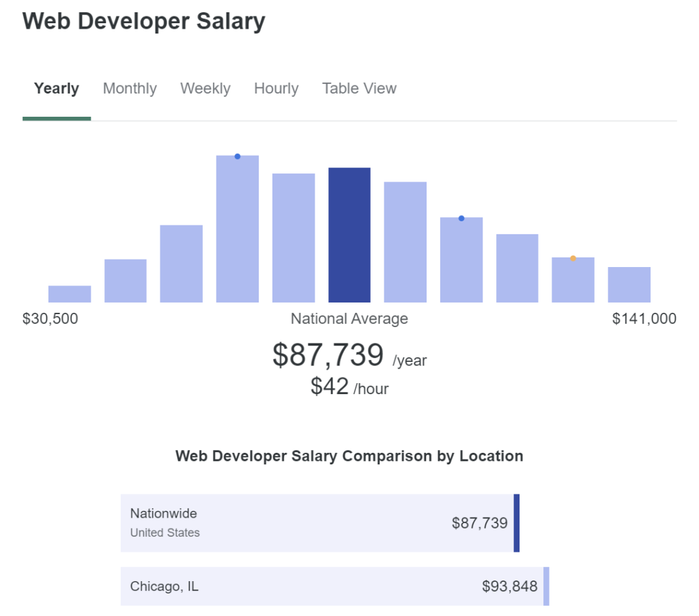The image size is (699, 616).
Task: Click the orange dot on the histogram
Action: (x=573, y=258)
